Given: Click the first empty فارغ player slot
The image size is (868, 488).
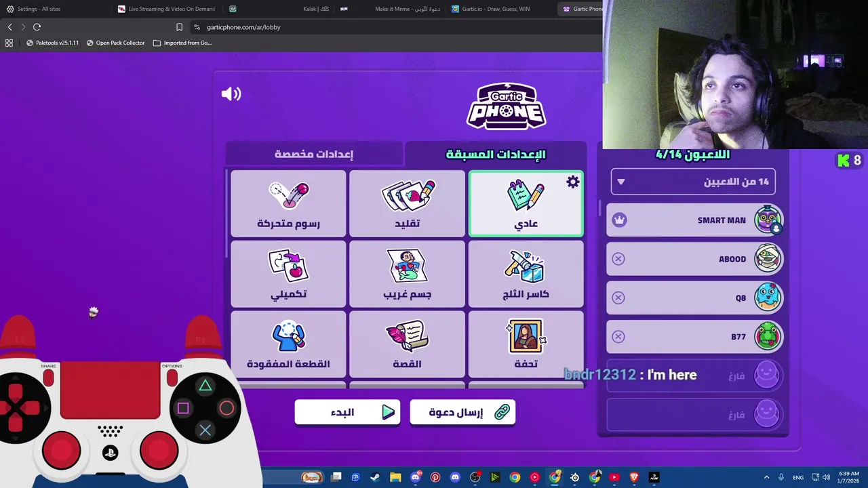Looking at the screenshot, I should (x=695, y=375).
